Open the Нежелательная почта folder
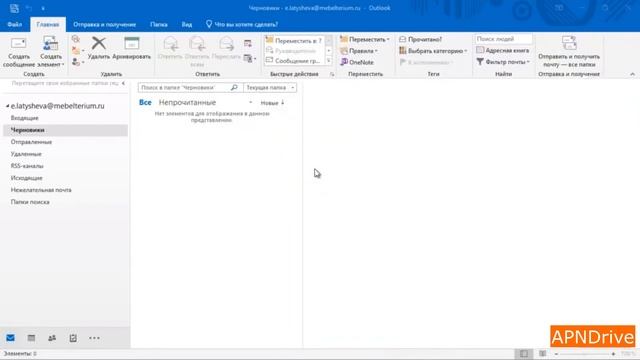The image size is (640, 360). tap(41, 190)
